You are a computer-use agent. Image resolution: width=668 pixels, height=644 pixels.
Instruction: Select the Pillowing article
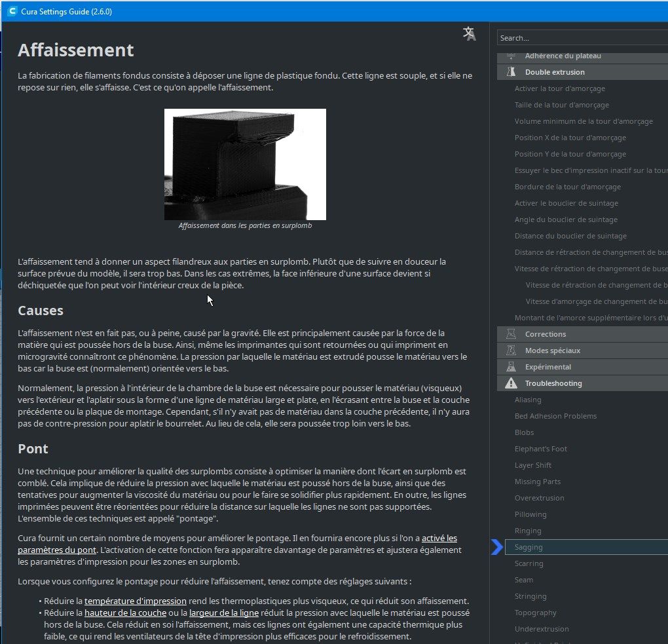530,514
